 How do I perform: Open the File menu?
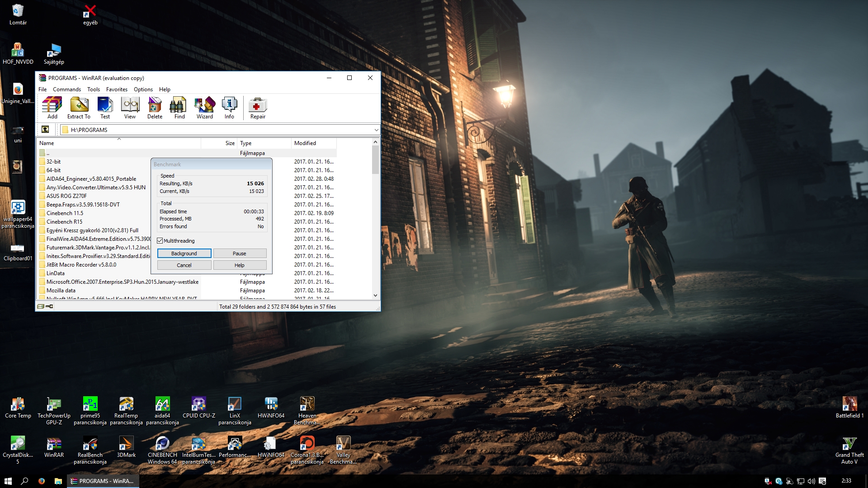[x=42, y=89]
